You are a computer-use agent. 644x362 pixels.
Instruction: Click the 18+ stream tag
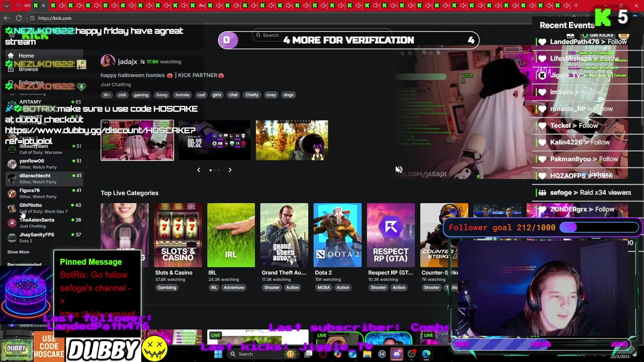point(107,95)
